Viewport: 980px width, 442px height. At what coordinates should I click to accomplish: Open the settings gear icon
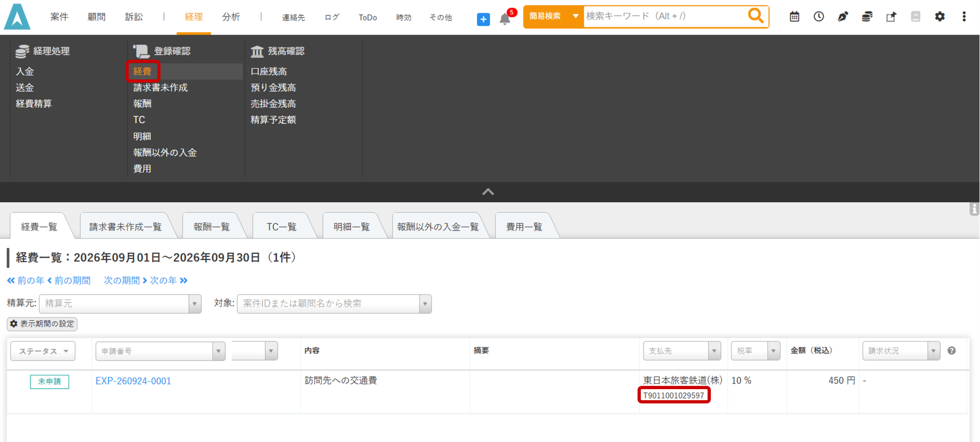pos(939,16)
